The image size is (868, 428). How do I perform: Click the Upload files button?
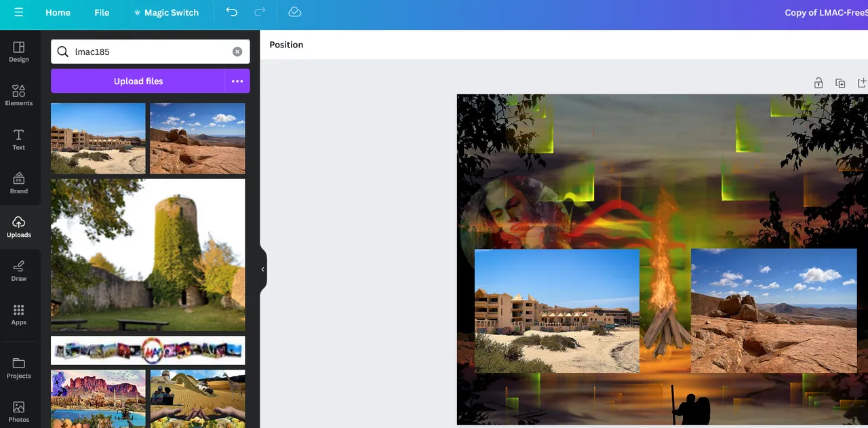click(138, 81)
